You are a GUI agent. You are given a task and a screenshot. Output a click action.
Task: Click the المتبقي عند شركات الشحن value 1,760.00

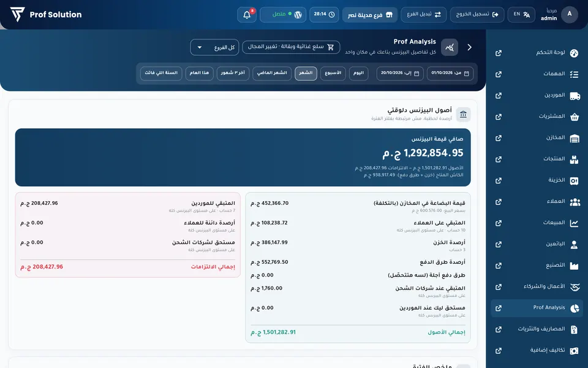tap(266, 288)
